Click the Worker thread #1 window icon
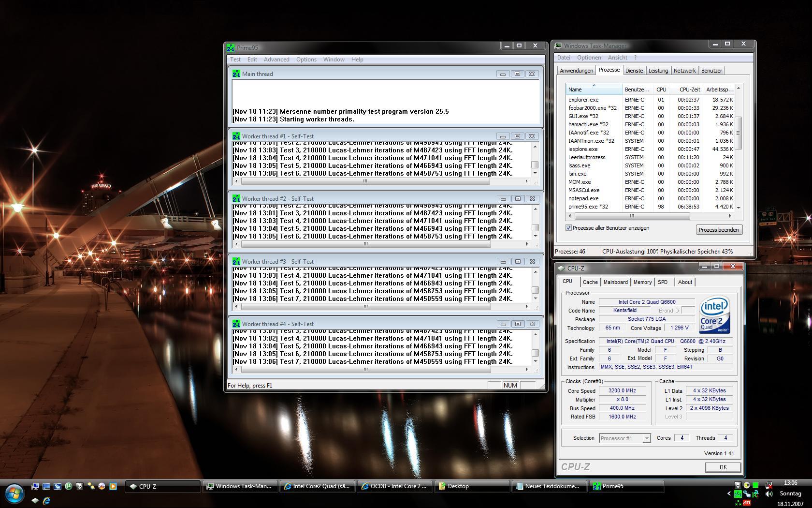812x508 pixels. point(236,136)
